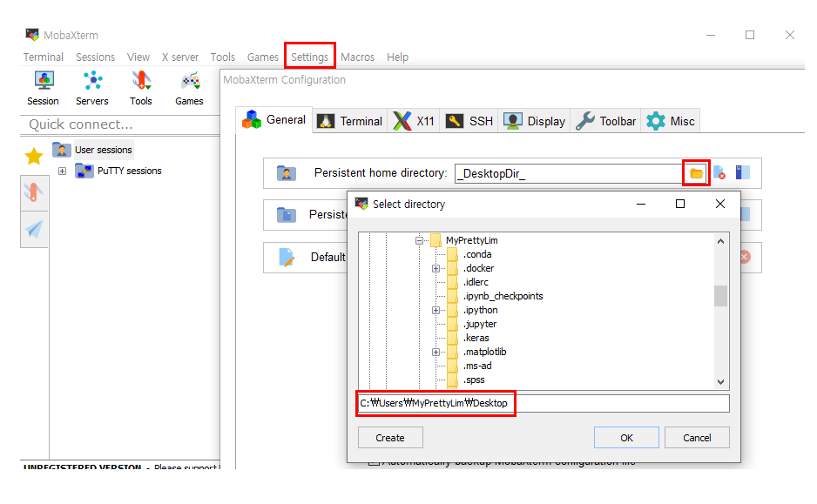The width and height of the screenshot is (817, 504).
Task: Select the User sessions tree item
Action: (x=104, y=150)
